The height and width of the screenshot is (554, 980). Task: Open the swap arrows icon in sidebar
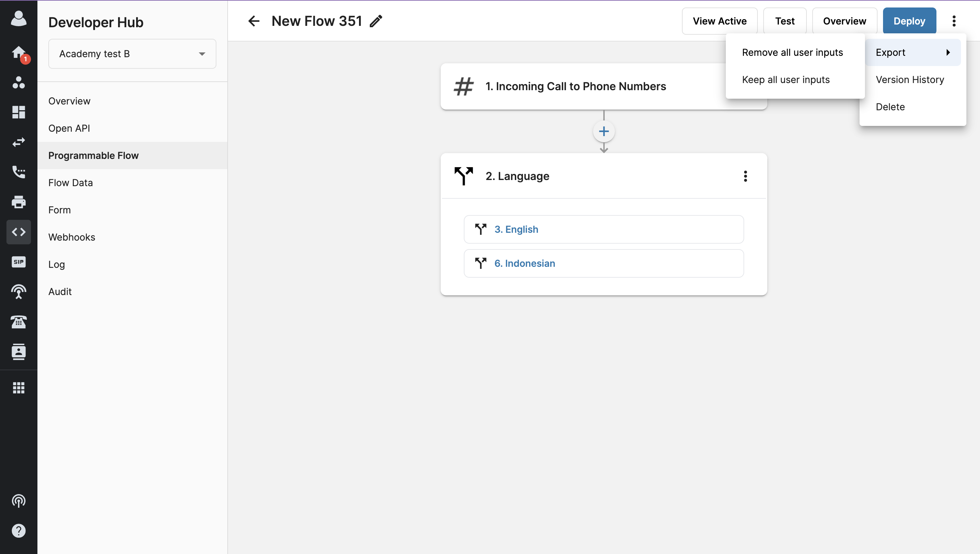(18, 142)
